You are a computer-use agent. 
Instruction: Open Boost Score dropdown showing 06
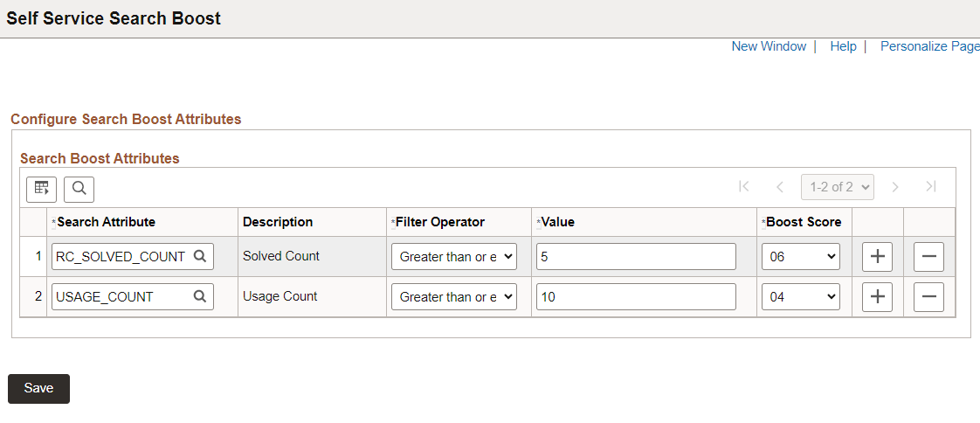[801, 257]
